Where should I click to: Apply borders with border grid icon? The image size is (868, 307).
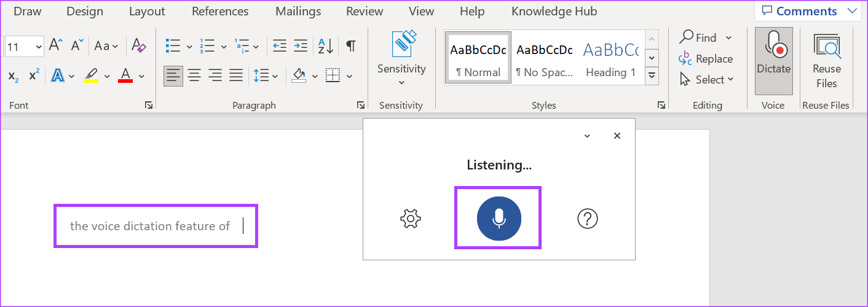pos(333,76)
